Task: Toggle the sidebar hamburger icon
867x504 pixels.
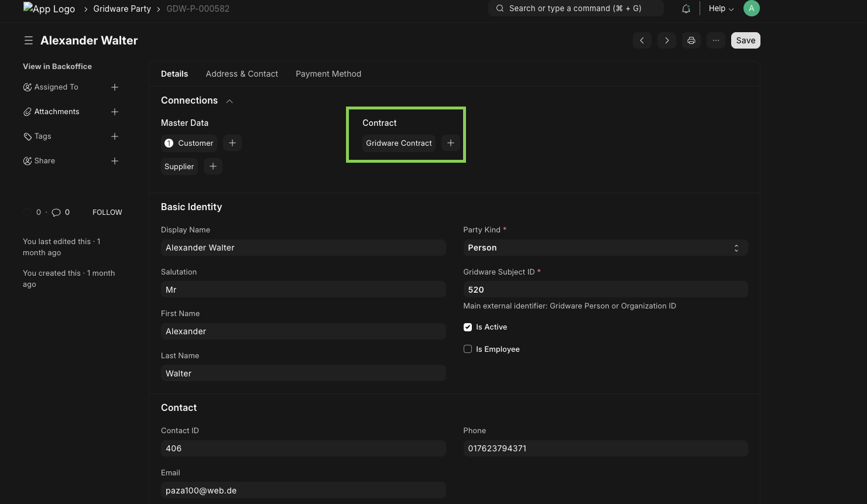Action: tap(28, 40)
